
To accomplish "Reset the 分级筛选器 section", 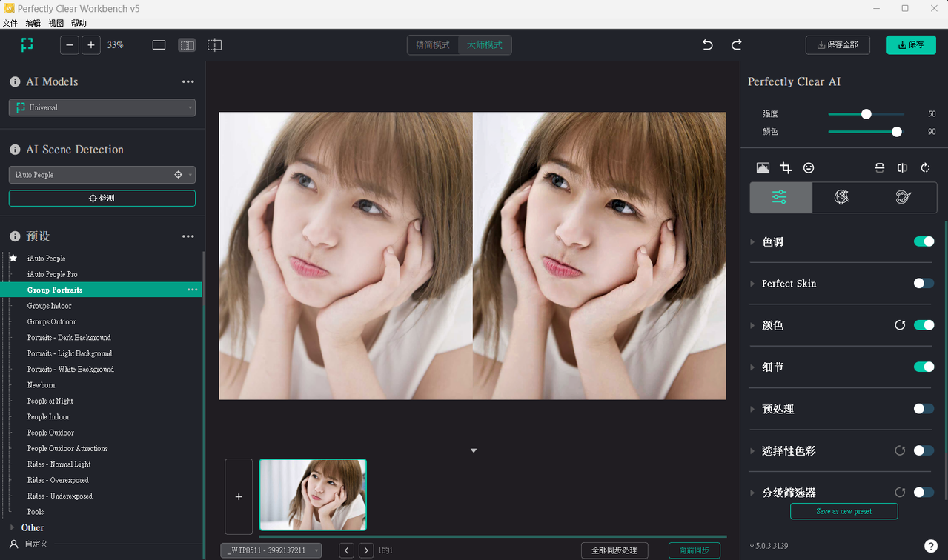I will (900, 492).
